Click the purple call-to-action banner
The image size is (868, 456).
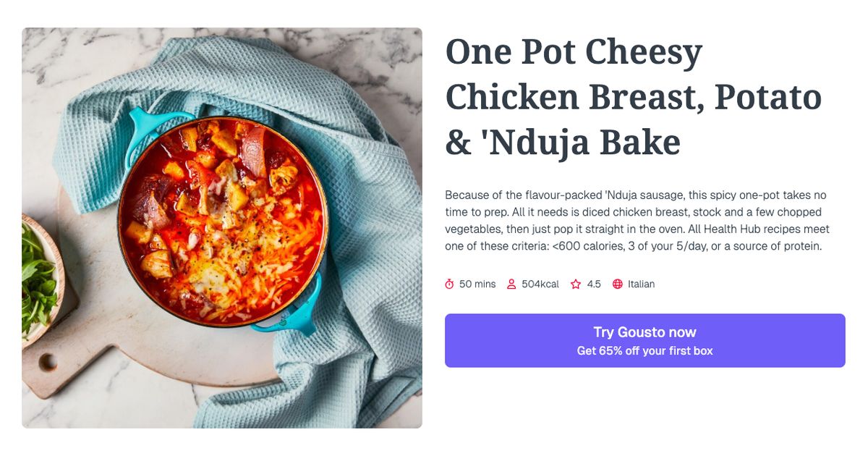point(644,340)
